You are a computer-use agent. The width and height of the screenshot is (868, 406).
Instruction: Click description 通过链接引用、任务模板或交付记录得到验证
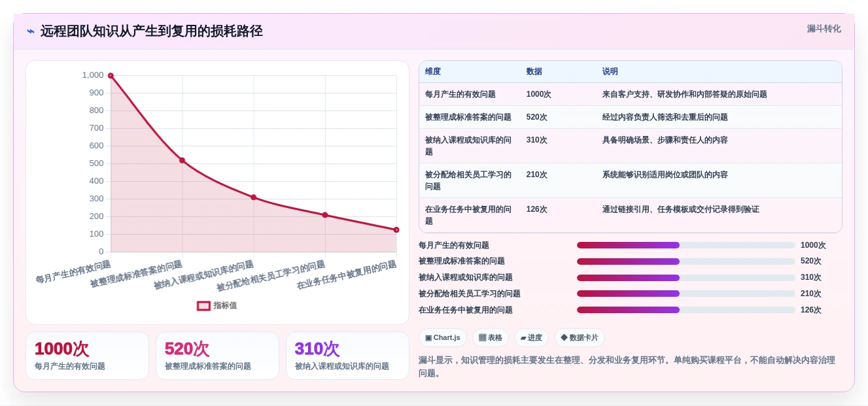[x=681, y=210]
